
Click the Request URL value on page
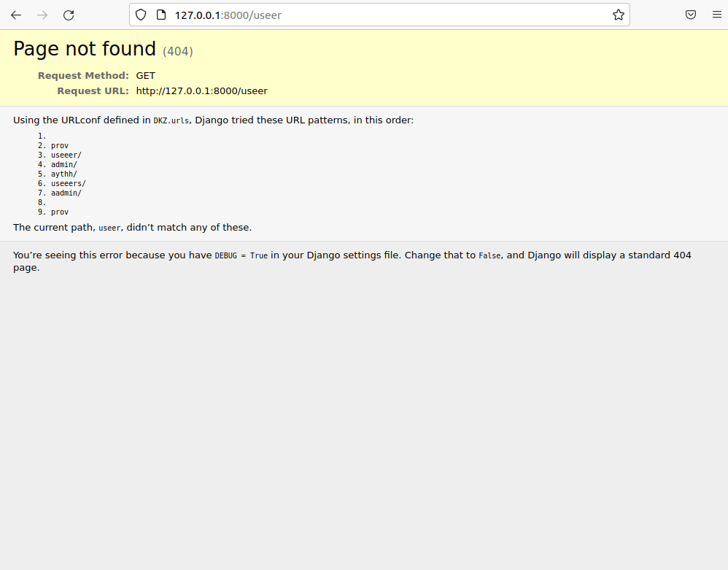point(201,91)
